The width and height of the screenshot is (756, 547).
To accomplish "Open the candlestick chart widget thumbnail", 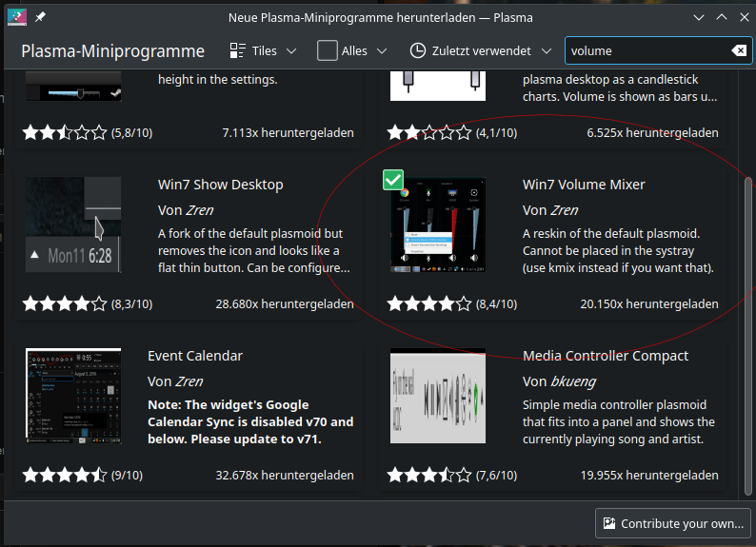I will pos(438,86).
